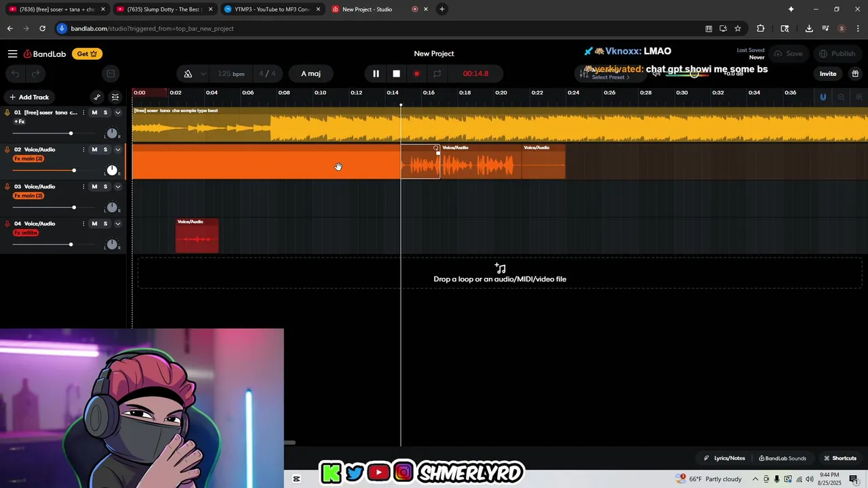Open a new browser tab
Image resolution: width=868 pixels, height=488 pixels.
[x=442, y=9]
